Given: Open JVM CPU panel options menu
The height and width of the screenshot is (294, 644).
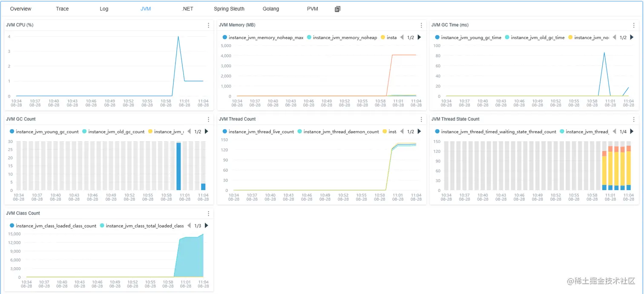Looking at the screenshot, I should tap(208, 25).
